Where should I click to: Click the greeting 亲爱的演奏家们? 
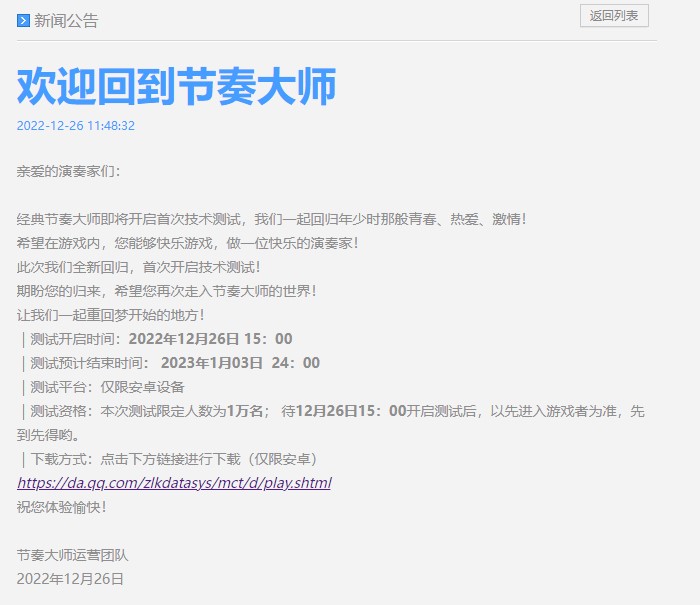click(x=68, y=171)
